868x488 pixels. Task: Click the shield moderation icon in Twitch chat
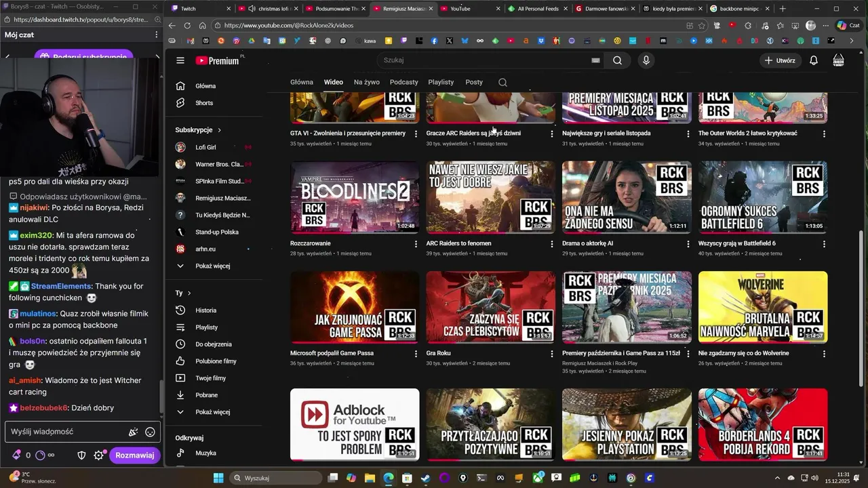point(81,455)
